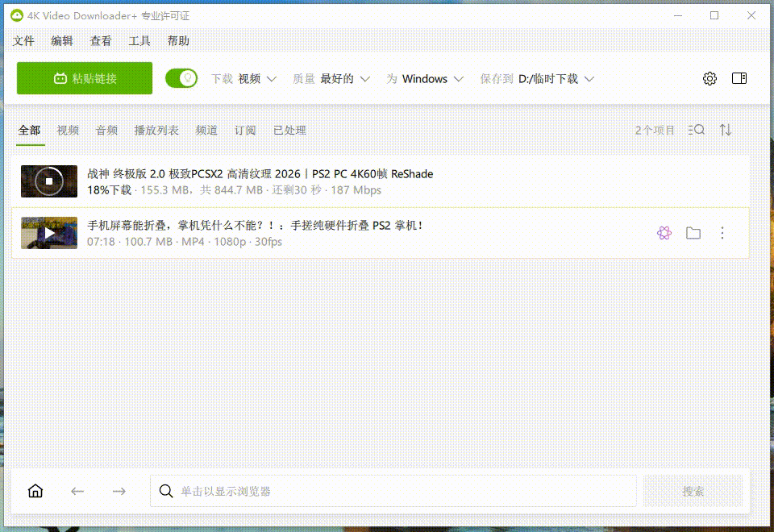774x532 pixels.
Task: Switch to the 视频 tab
Action: (68, 131)
